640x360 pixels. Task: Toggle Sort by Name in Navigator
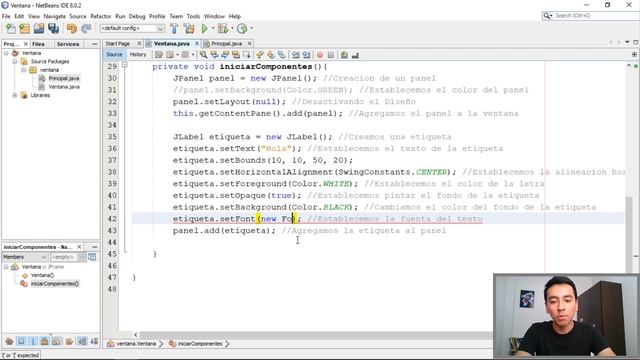(82, 341)
